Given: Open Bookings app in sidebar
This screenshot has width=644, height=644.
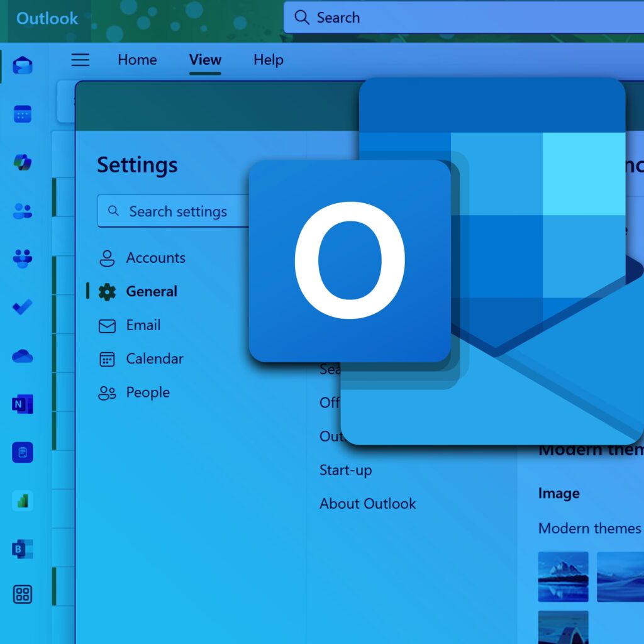Looking at the screenshot, I should point(23,548).
